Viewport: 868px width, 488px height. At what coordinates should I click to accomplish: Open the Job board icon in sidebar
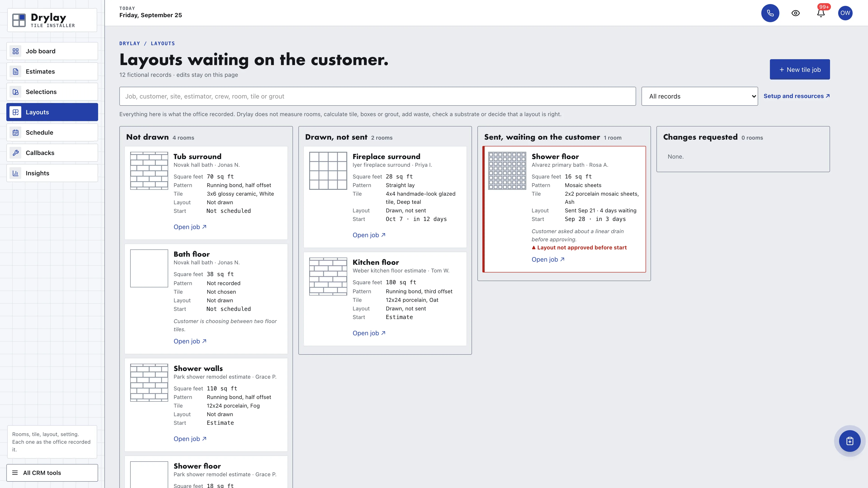(x=16, y=51)
